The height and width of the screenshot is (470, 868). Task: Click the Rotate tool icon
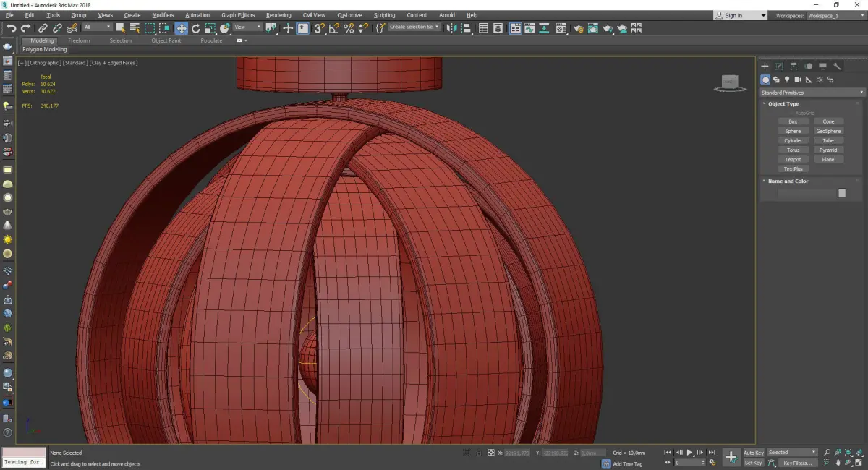click(195, 28)
